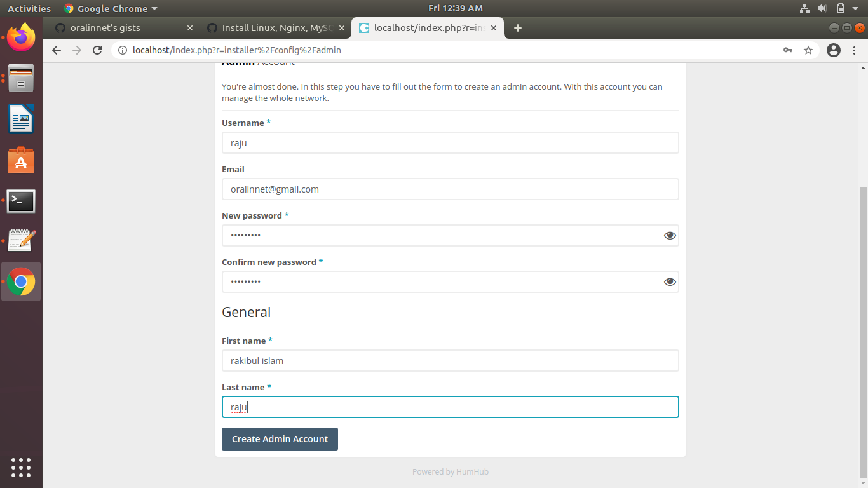This screenshot has width=868, height=488.
Task: Open the Terminal from the dock
Action: [x=21, y=201]
